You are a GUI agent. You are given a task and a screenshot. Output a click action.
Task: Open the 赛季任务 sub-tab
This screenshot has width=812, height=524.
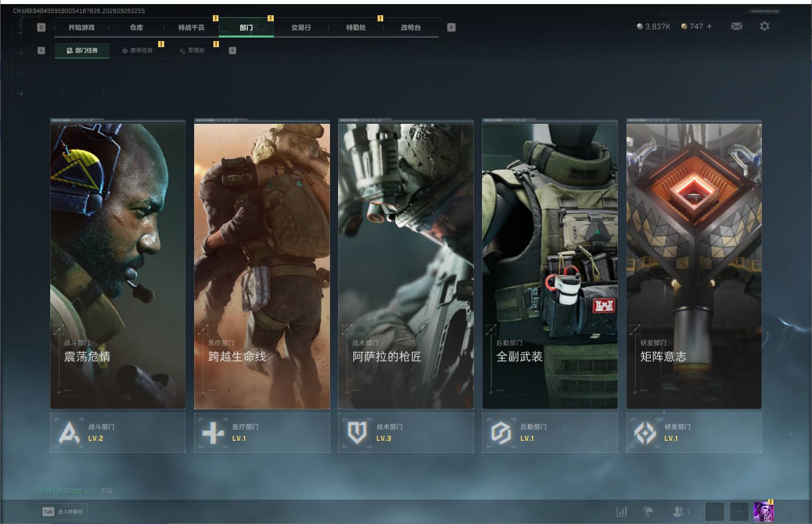point(137,50)
